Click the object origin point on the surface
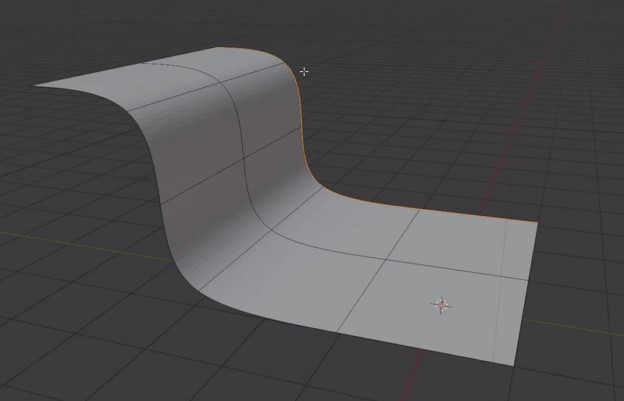 [x=441, y=305]
